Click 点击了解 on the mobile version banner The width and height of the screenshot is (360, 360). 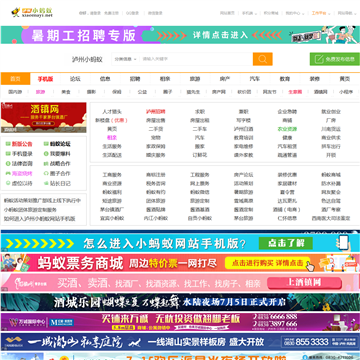[x=286, y=243]
